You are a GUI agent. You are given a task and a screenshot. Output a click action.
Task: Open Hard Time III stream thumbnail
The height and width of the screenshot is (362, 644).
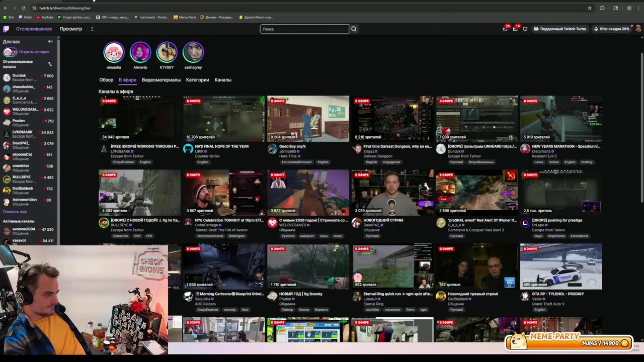click(x=308, y=119)
